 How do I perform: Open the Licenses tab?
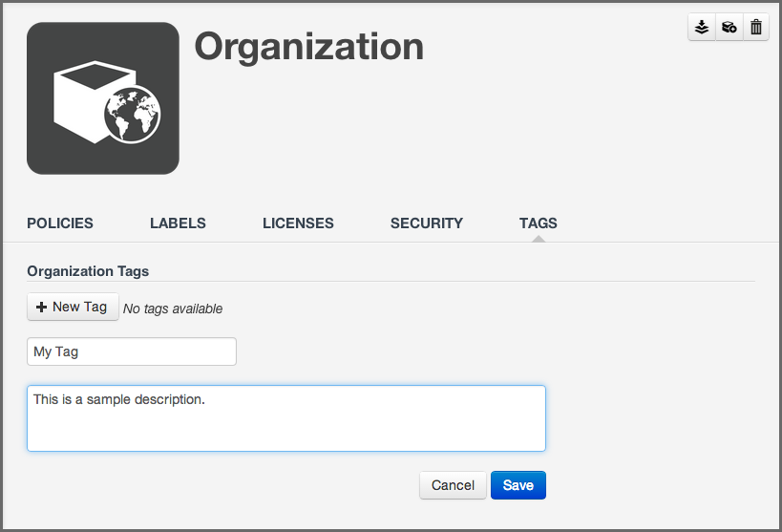(298, 223)
